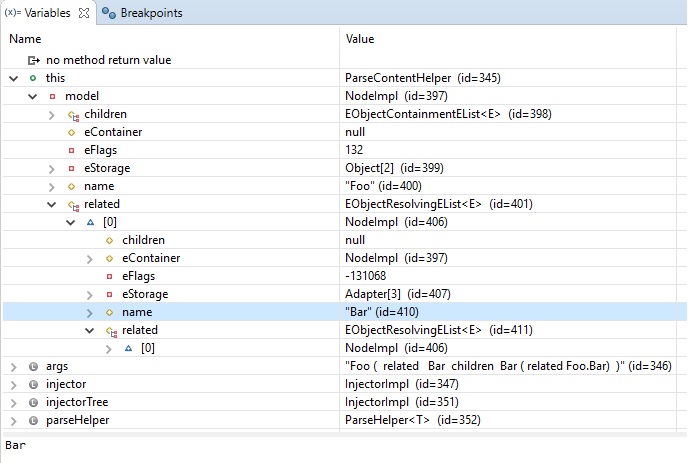The height and width of the screenshot is (463, 688).
Task: Switch to the Breakpoints tab
Action: click(x=142, y=13)
